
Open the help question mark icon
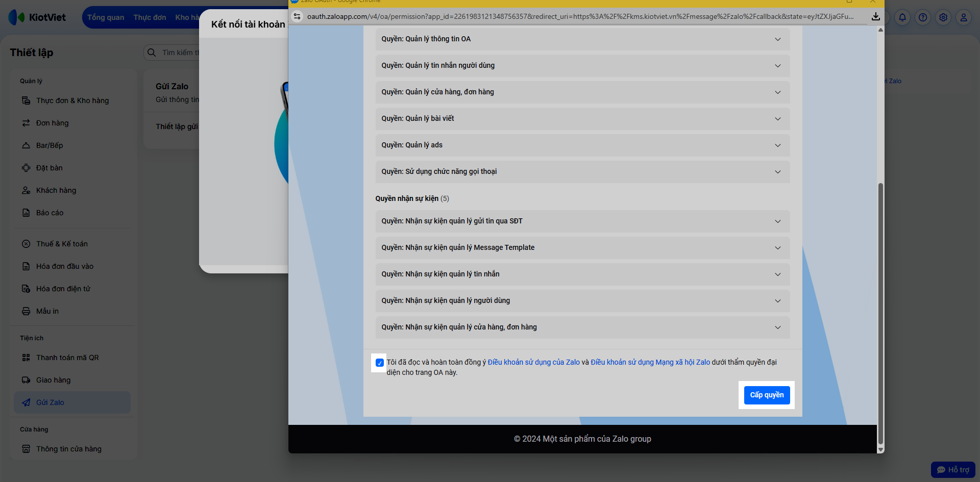(x=923, y=17)
